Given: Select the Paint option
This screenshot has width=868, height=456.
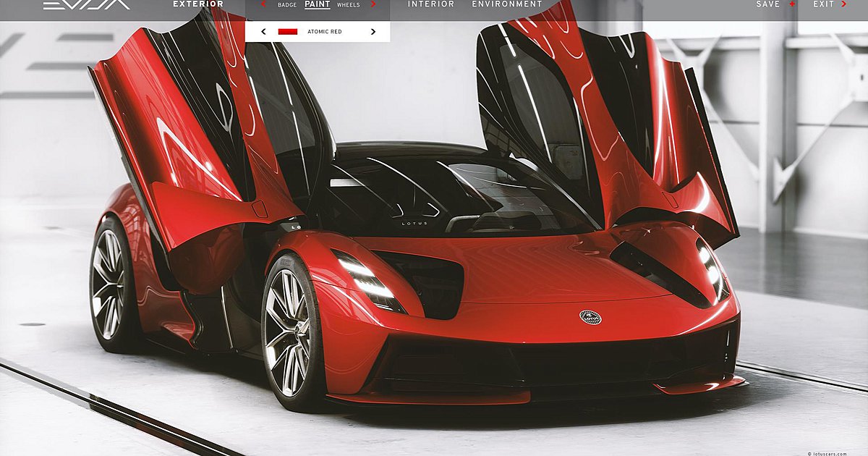Looking at the screenshot, I should tap(317, 4).
